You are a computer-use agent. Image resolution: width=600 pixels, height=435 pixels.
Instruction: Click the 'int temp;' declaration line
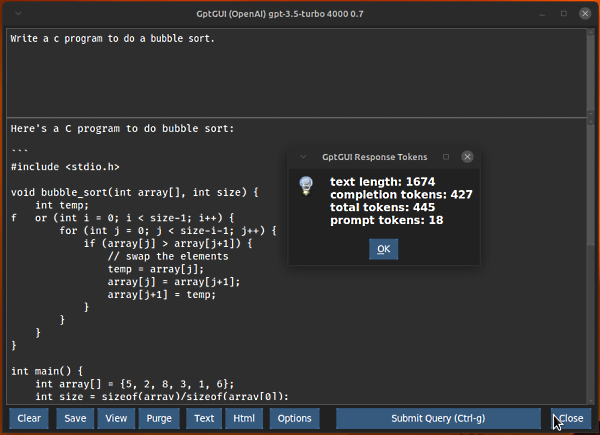pos(62,205)
